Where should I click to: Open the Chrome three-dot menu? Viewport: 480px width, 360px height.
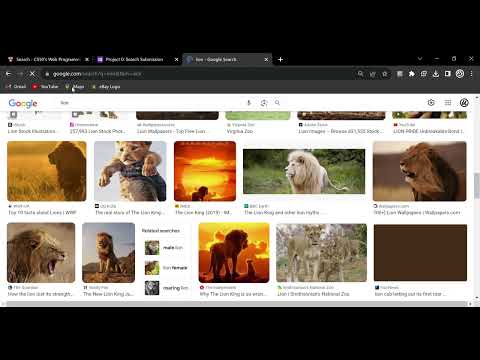pos(471,74)
